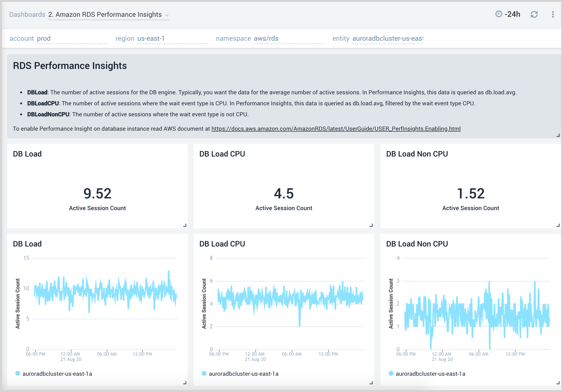Screen dimensions: 563x392
Task: Click the entity filter field showing auroradbcluster-us-east
Action: click(387, 39)
